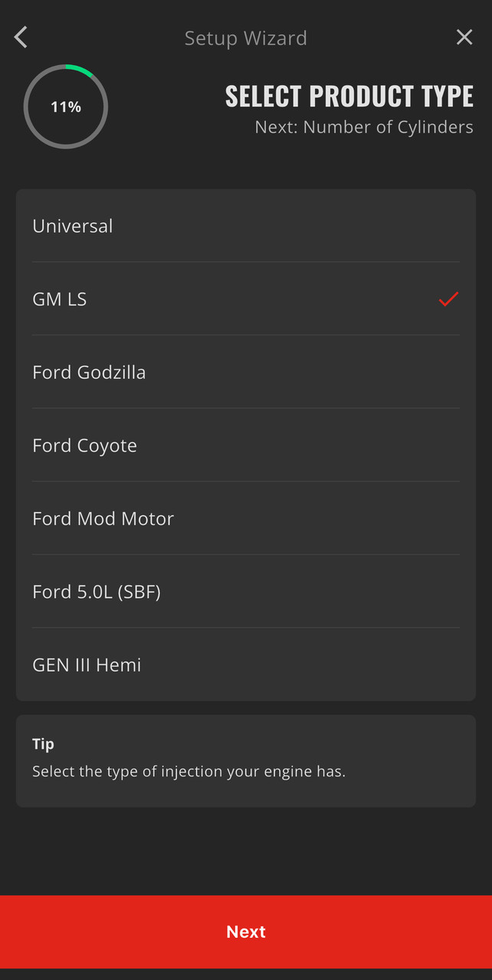The height and width of the screenshot is (980, 492).
Task: Click the green arc of progress ring
Action: pos(81,69)
